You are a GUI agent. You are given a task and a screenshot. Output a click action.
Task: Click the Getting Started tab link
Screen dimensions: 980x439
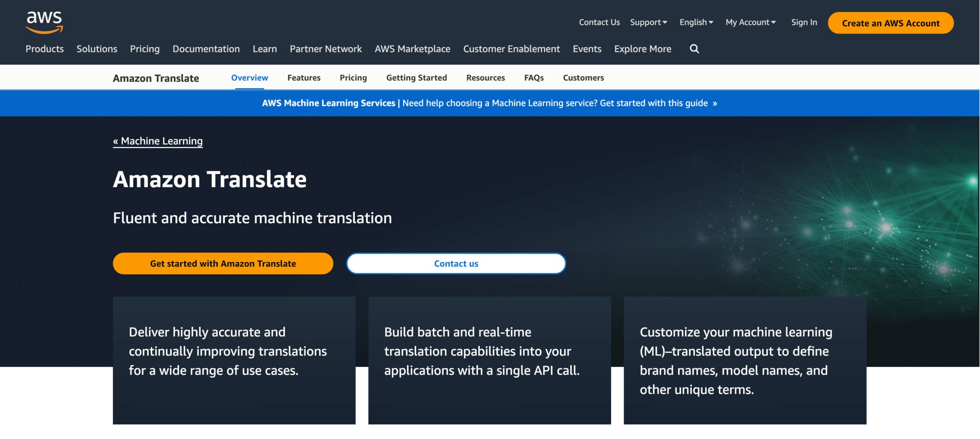[416, 77]
